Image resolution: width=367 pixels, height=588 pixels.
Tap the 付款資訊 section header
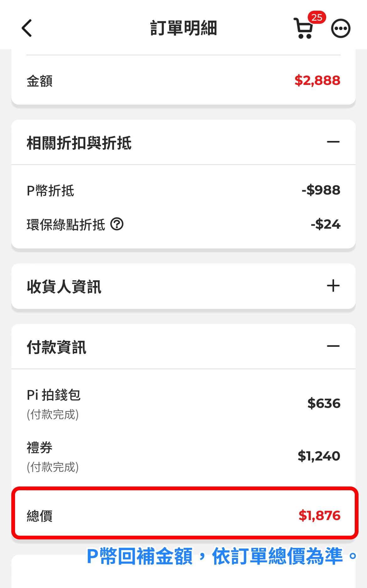click(x=56, y=347)
